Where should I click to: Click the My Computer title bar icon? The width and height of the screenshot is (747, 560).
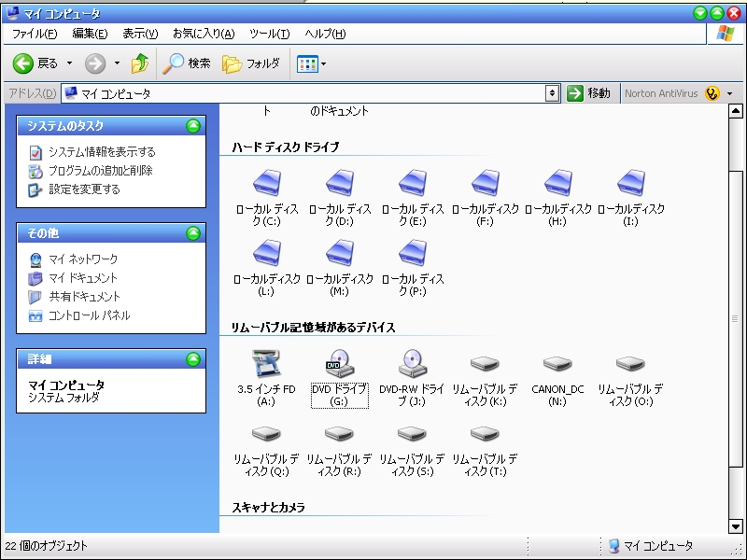(13, 13)
